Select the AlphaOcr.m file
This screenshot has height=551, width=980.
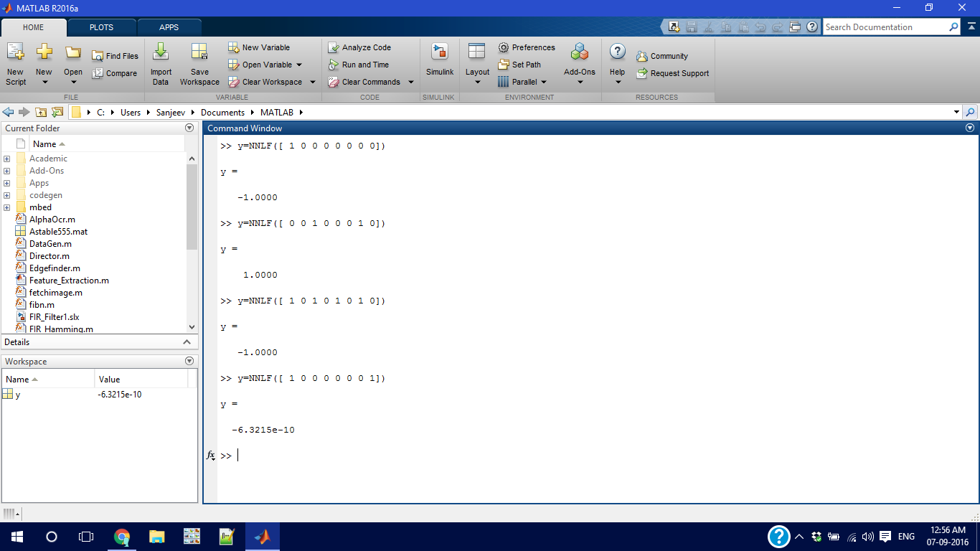tap(52, 220)
